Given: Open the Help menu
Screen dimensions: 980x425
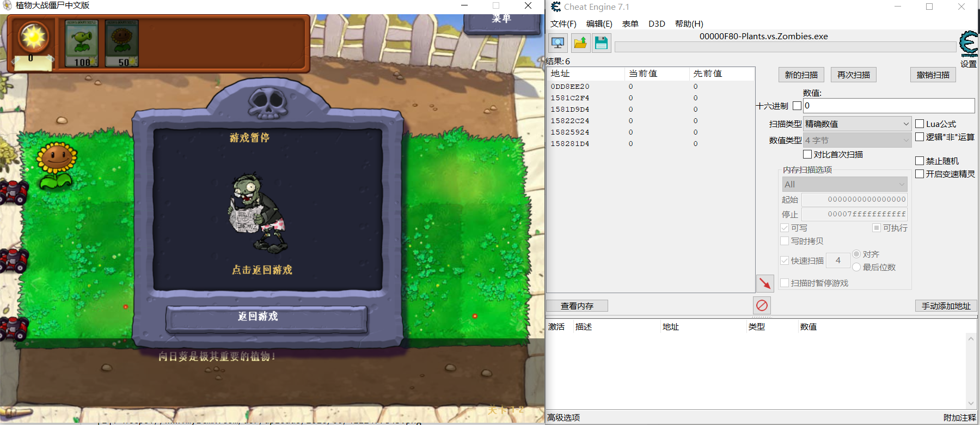Looking at the screenshot, I should click(x=689, y=23).
